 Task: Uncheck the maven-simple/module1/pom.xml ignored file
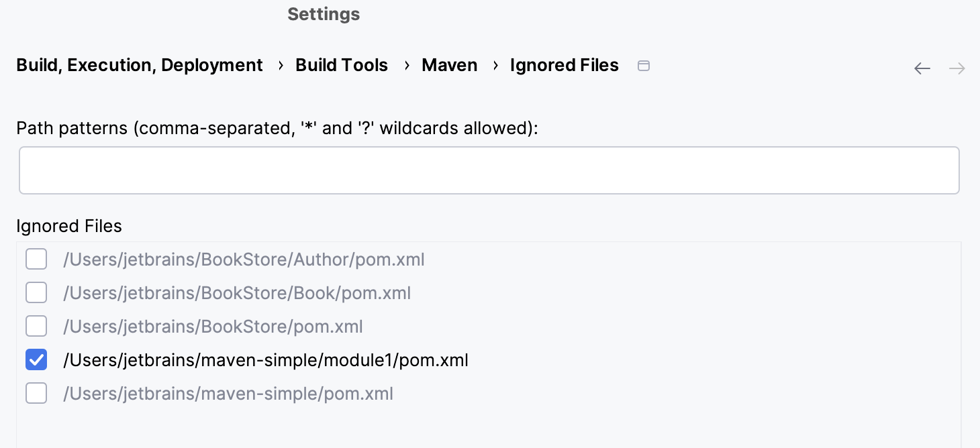pos(36,359)
